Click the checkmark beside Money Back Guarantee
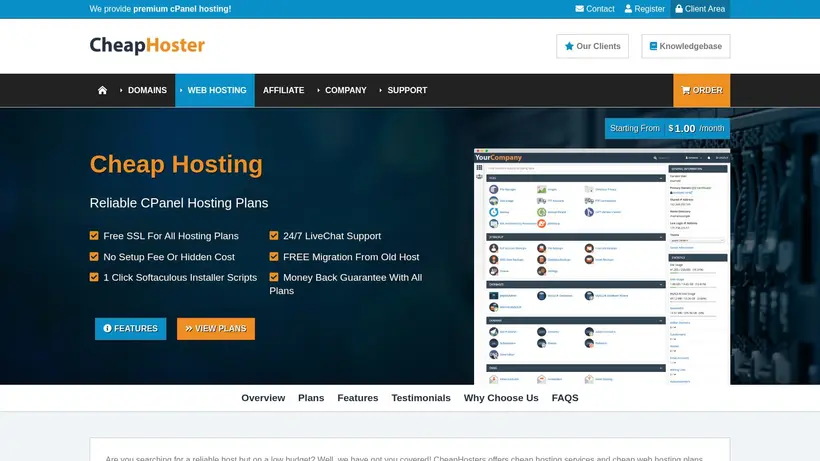Screen dimensions: 820x461 (274, 277)
